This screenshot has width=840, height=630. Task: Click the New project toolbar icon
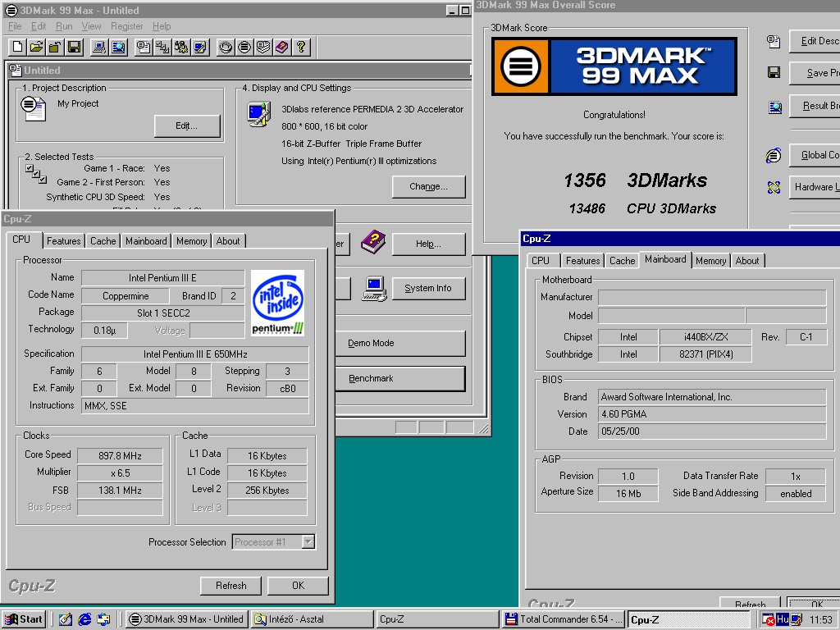(18, 47)
